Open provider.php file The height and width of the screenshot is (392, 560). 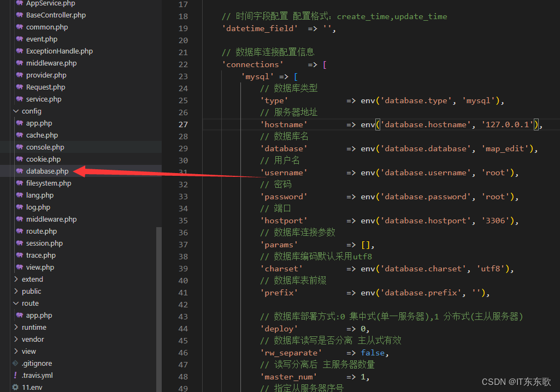pos(46,75)
